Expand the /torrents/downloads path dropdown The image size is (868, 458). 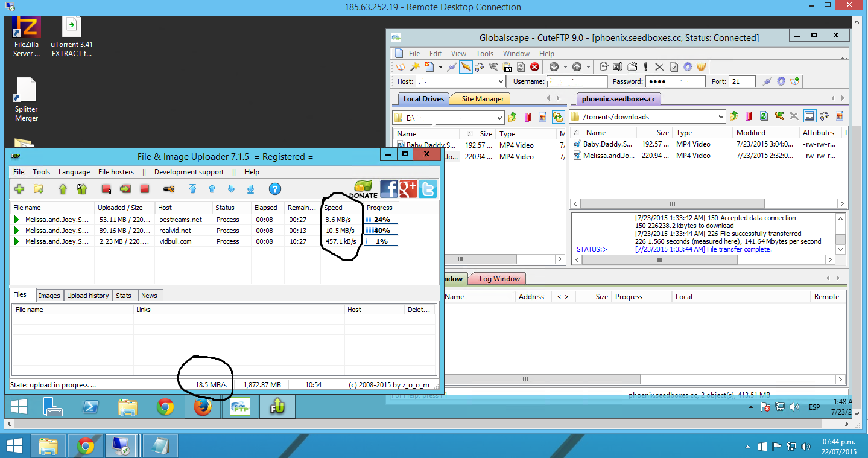coord(721,117)
